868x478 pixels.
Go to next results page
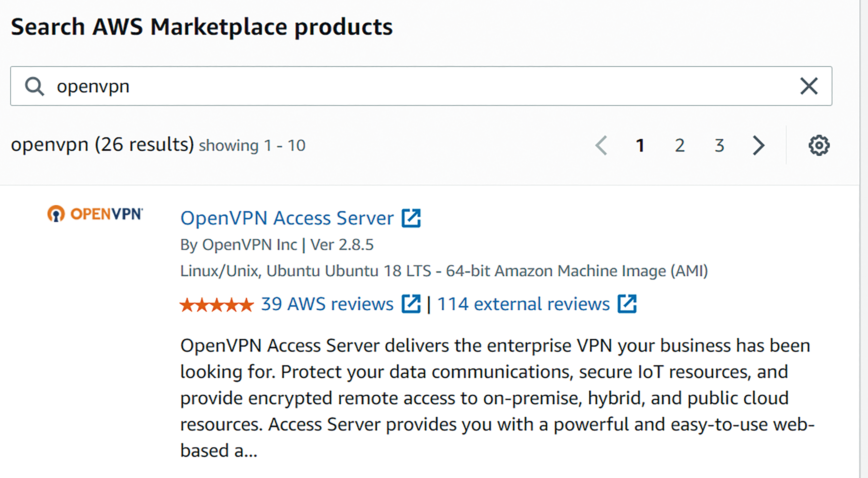(x=759, y=145)
